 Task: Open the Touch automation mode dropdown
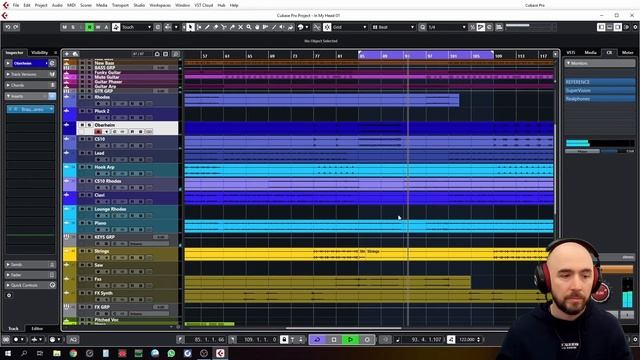tap(136, 27)
